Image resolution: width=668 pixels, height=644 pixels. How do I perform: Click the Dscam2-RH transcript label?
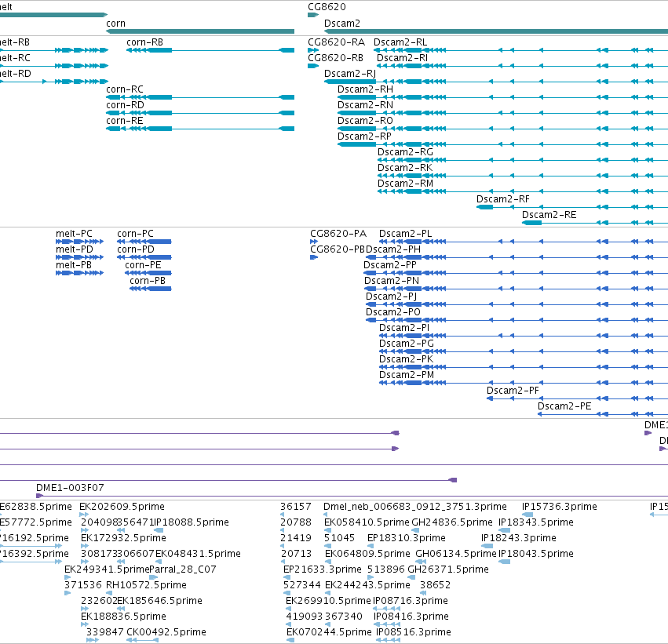coord(366,89)
